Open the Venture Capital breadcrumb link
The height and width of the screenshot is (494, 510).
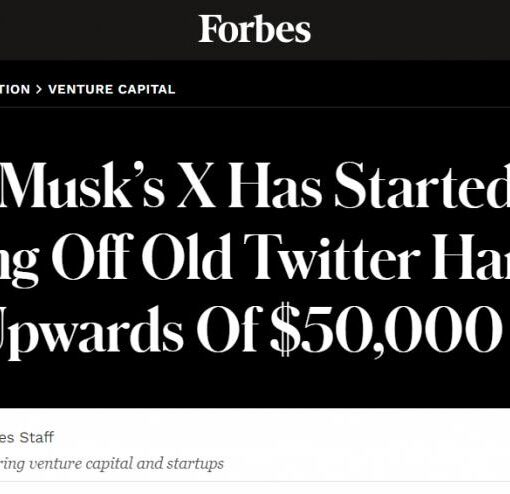112,89
